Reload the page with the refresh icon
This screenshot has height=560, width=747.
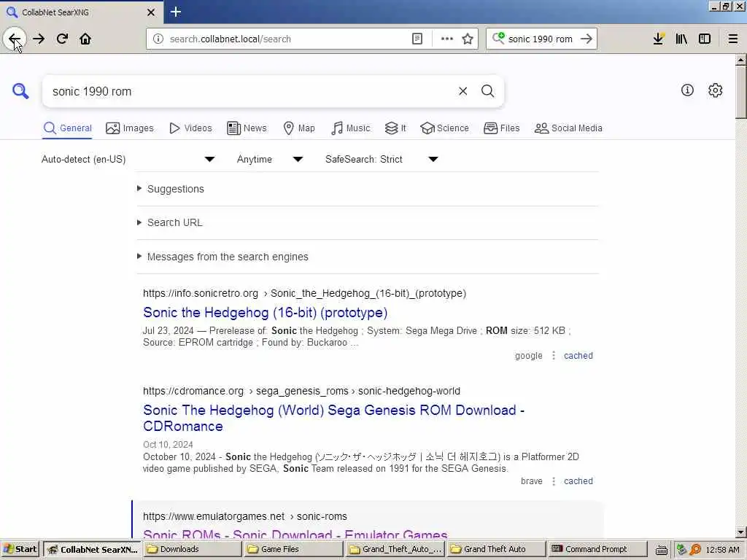tap(62, 39)
